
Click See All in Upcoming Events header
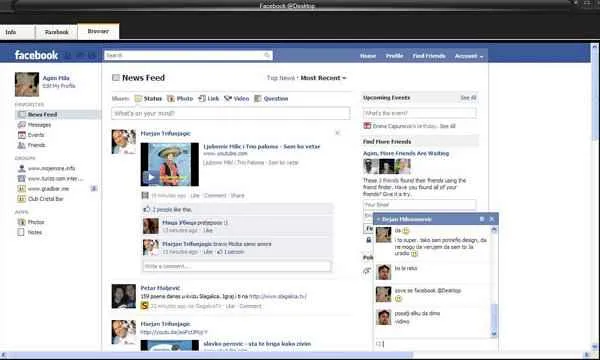click(468, 98)
